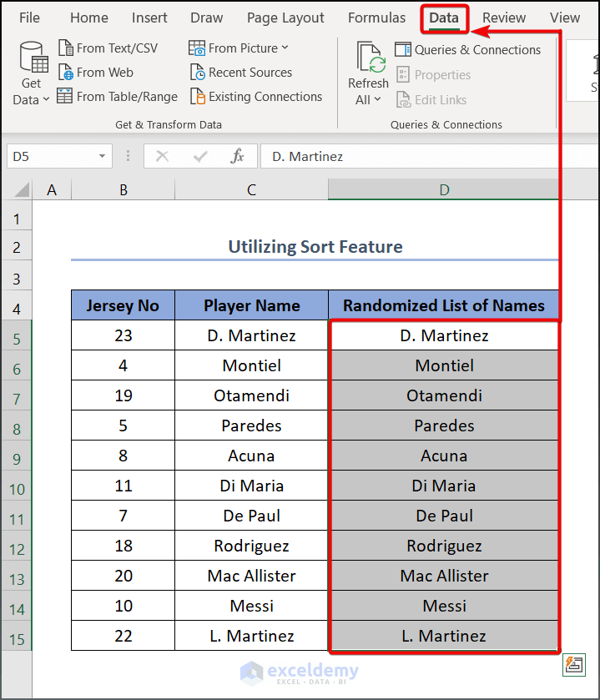Image resolution: width=600 pixels, height=700 pixels.
Task: Click the Edit Links icon
Action: (x=403, y=99)
